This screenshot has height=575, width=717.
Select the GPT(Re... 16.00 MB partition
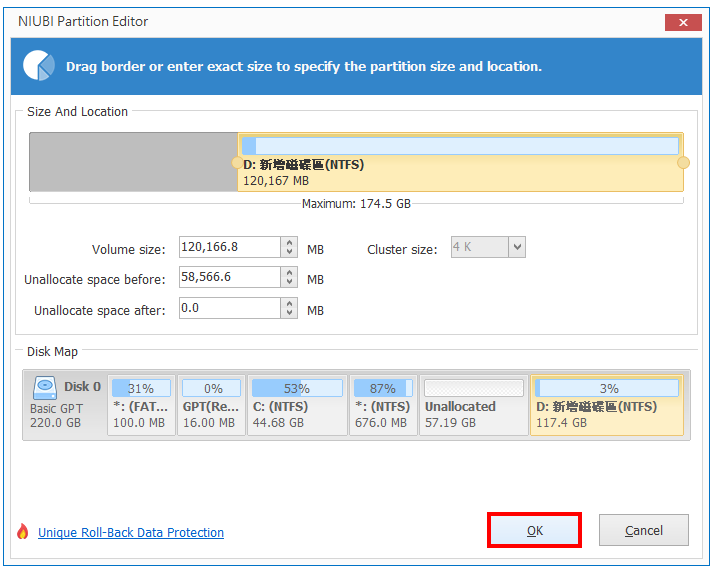211,405
